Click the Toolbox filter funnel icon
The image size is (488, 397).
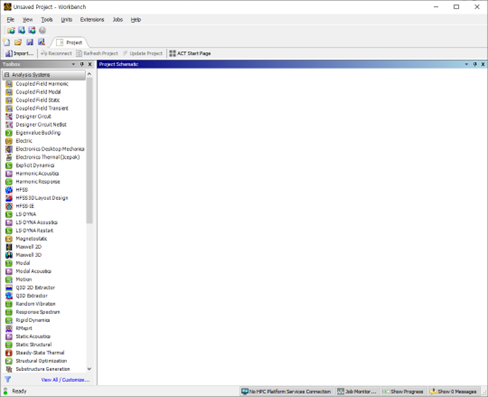8,379
